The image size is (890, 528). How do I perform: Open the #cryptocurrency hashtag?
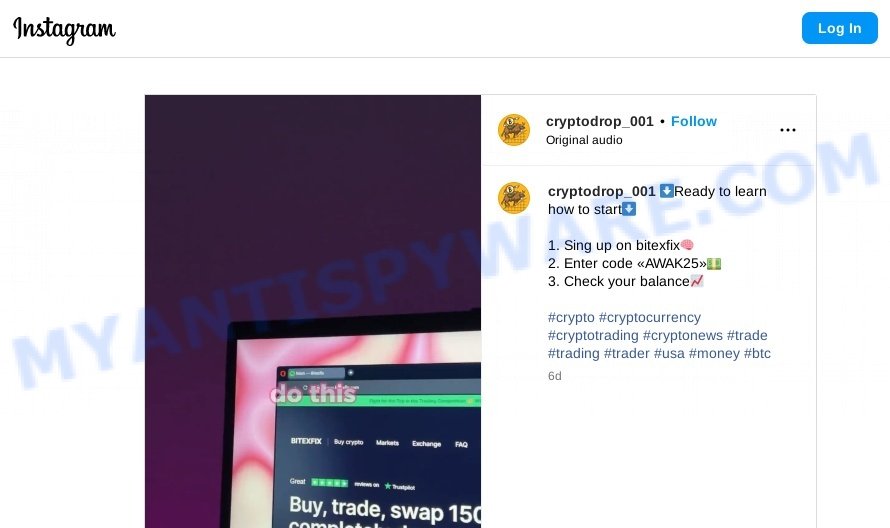(649, 317)
